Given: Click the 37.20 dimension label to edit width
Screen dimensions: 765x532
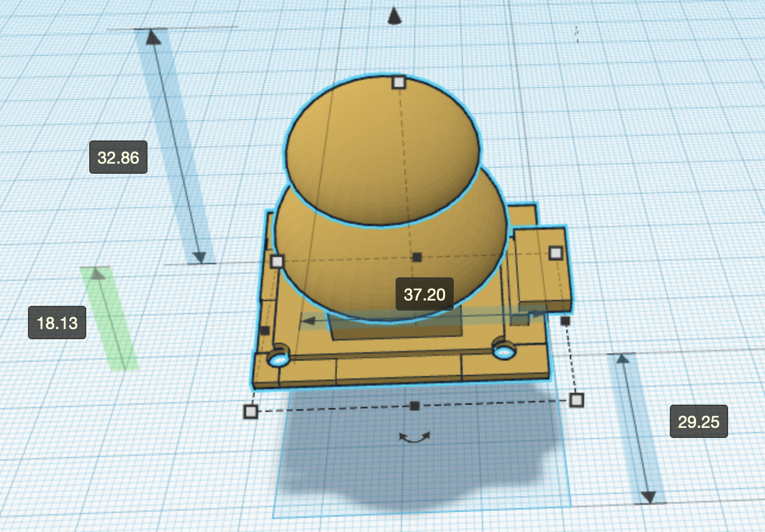Looking at the screenshot, I should tap(424, 293).
